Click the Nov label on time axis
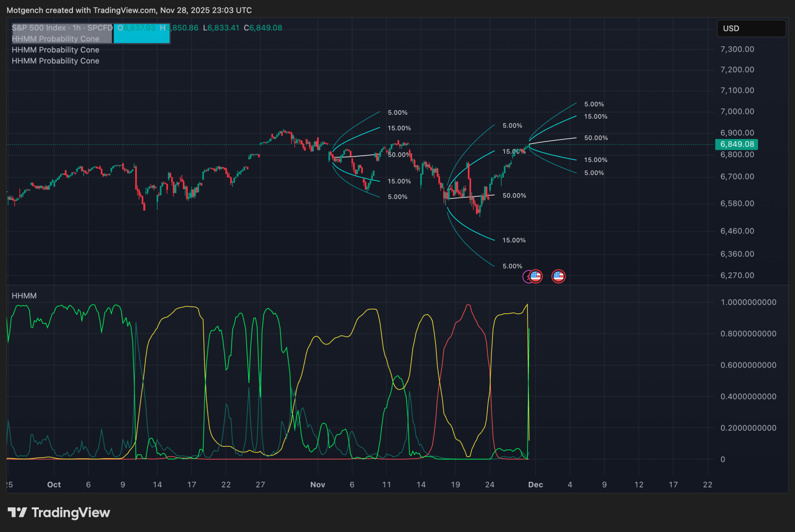Viewport: 795px width, 532px height. click(x=317, y=485)
